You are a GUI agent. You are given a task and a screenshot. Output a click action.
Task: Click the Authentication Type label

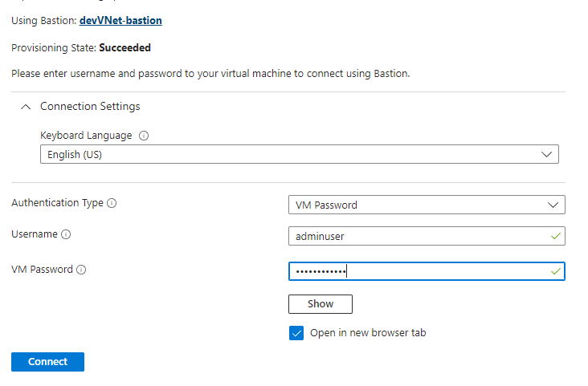57,203
